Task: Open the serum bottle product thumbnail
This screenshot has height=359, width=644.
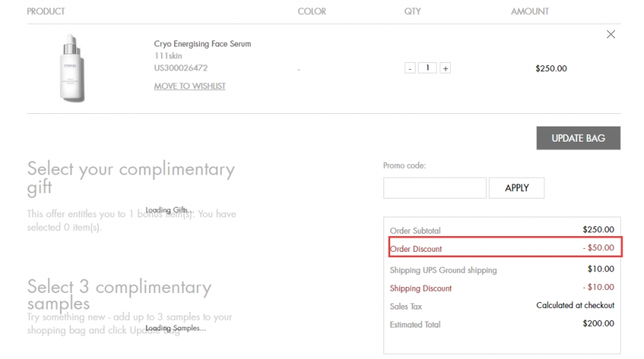Action: (71, 67)
